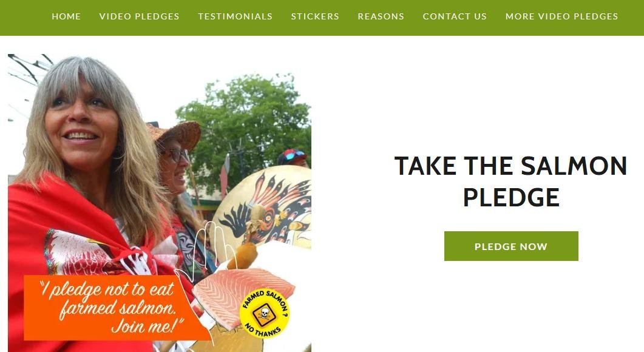
Task: Open the Testimonials page
Action: [236, 16]
